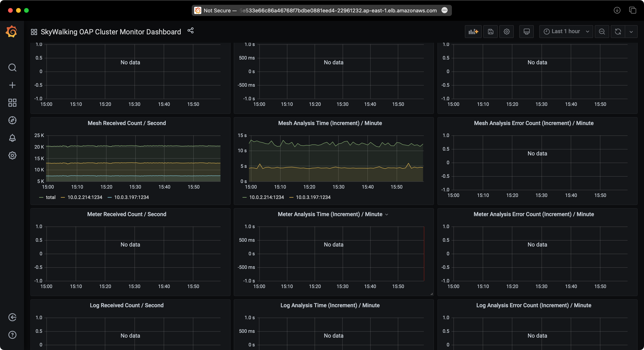Expand the refresh interval dropdown arrow
The height and width of the screenshot is (350, 644).
(631, 32)
